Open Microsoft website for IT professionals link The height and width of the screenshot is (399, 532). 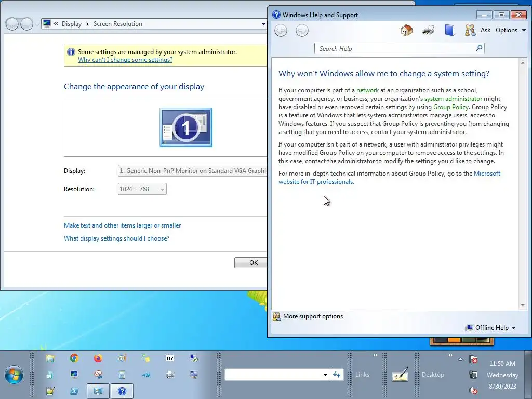point(389,178)
